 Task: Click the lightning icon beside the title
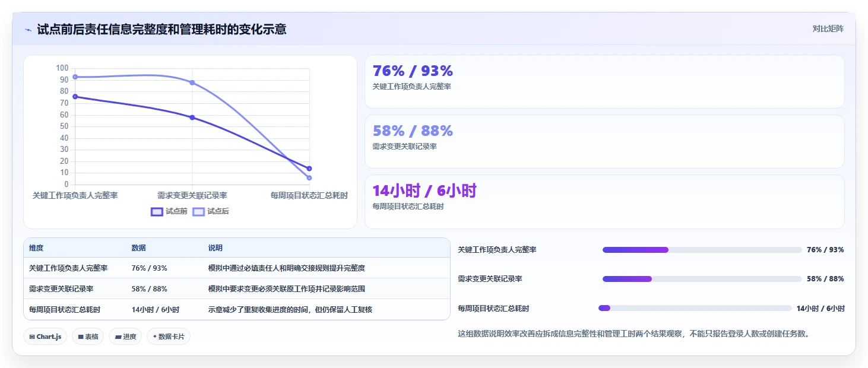pos(28,29)
